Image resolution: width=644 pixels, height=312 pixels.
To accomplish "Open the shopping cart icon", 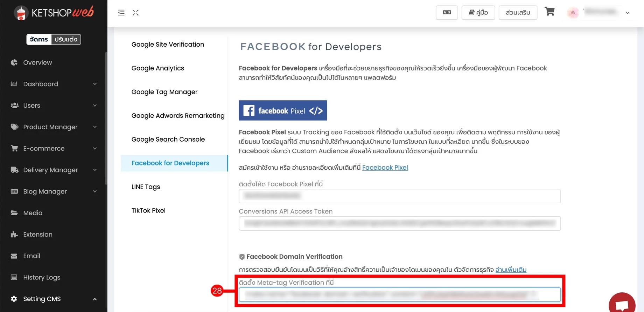I will pyautogui.click(x=549, y=12).
